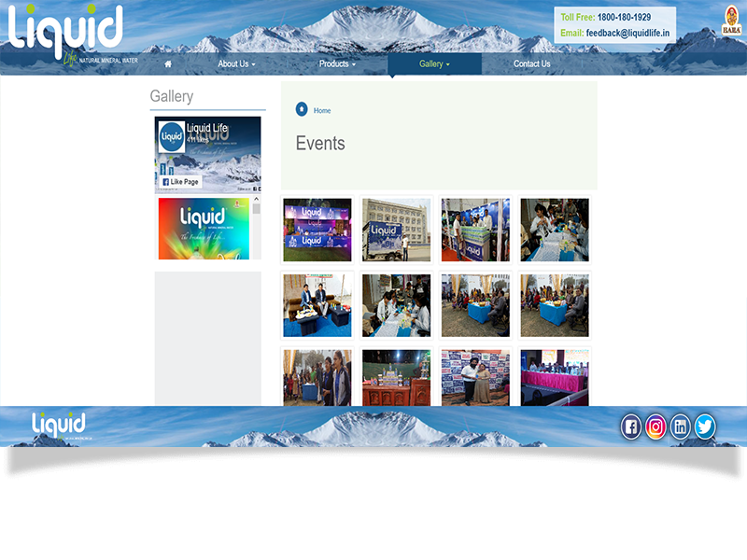
Task: Open the night display on red wooden table photo
Action: (396, 378)
